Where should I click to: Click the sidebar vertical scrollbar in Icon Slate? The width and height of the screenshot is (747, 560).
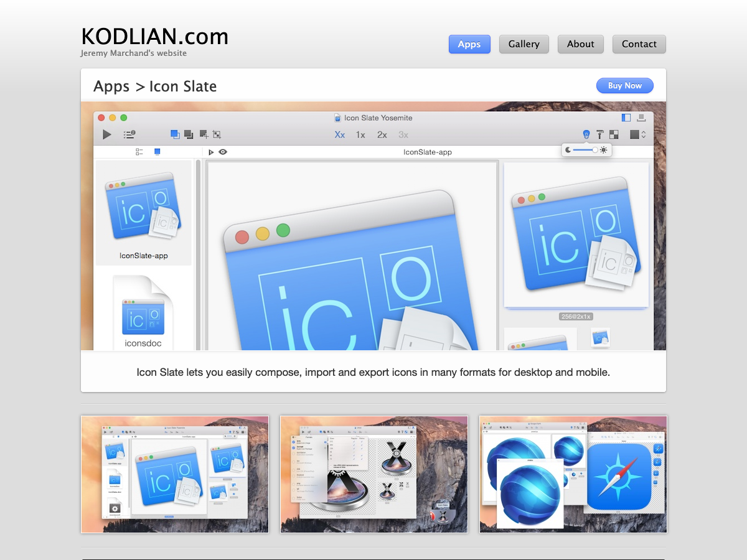coord(199,255)
